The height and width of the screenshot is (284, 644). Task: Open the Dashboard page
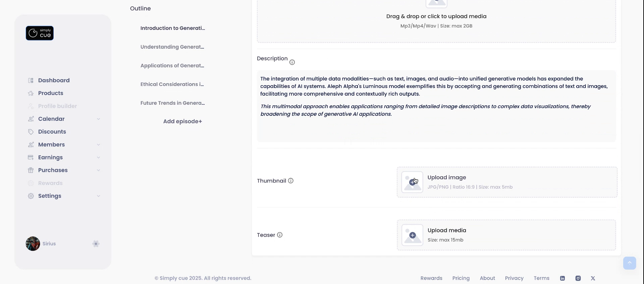54,80
